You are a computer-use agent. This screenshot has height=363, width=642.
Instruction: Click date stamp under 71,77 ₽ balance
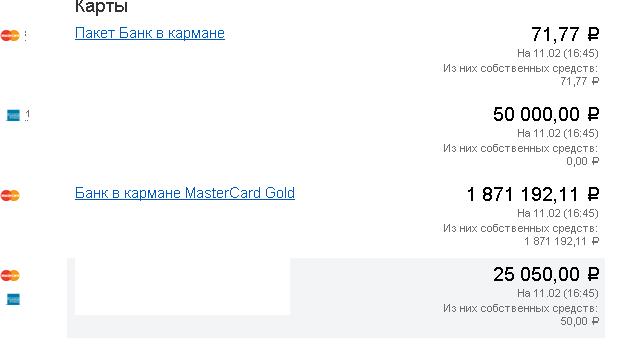click(x=558, y=53)
